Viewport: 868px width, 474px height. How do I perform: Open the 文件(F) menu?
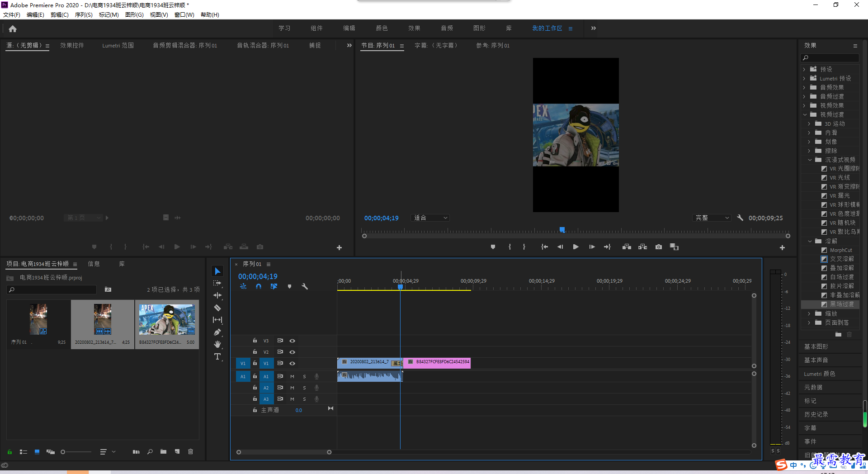tap(12, 14)
